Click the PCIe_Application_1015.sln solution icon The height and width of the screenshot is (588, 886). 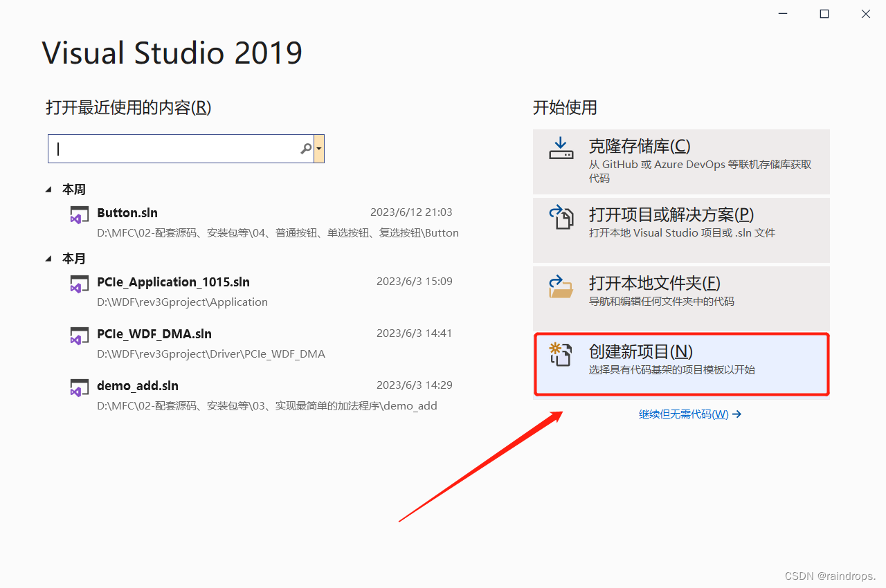80,284
